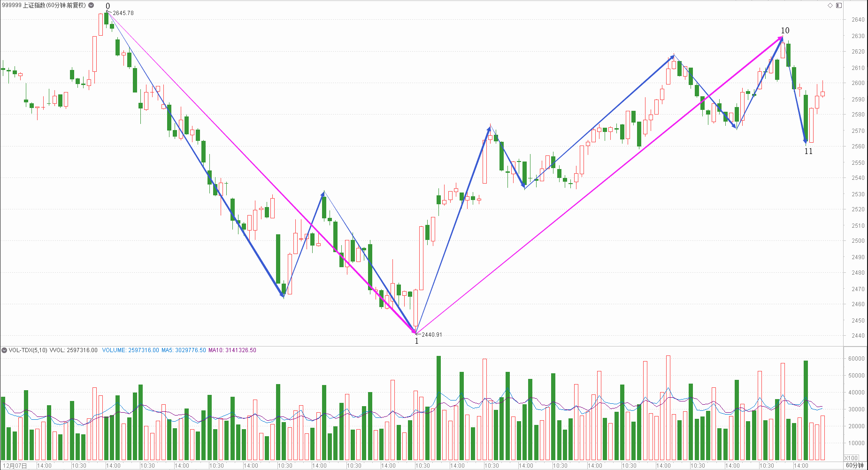Click the 2645.78 high price label
The height and width of the screenshot is (470, 868).
(123, 13)
